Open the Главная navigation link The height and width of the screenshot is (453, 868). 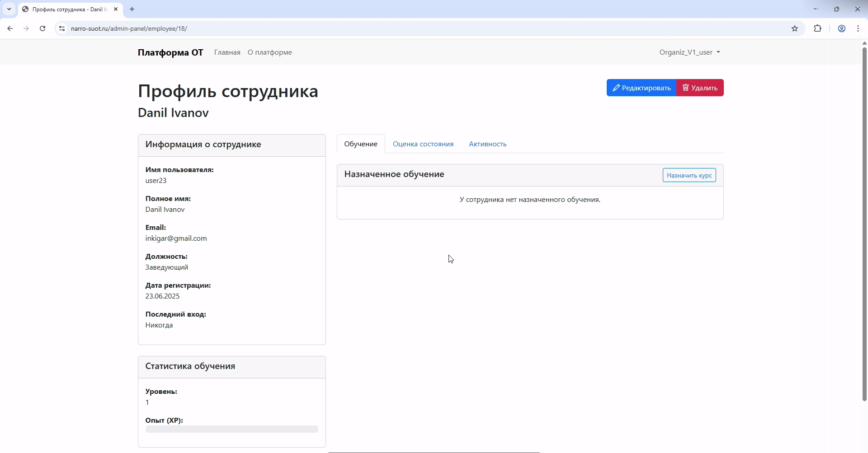point(227,52)
